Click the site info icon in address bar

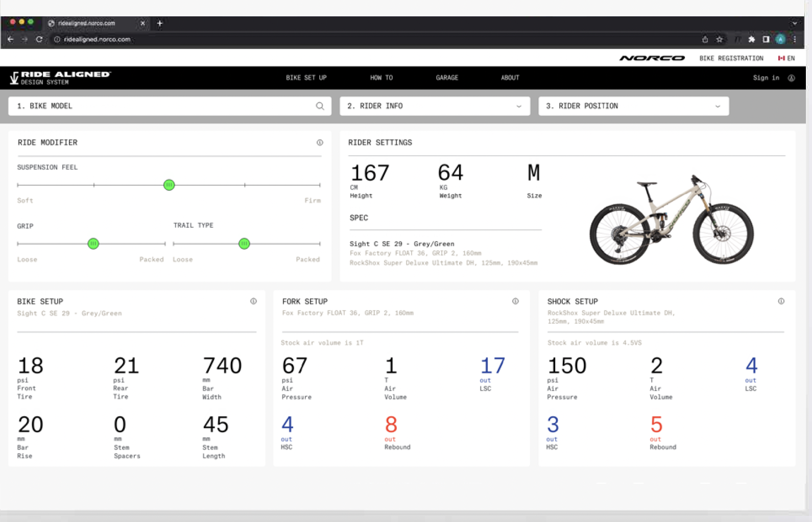coord(57,39)
